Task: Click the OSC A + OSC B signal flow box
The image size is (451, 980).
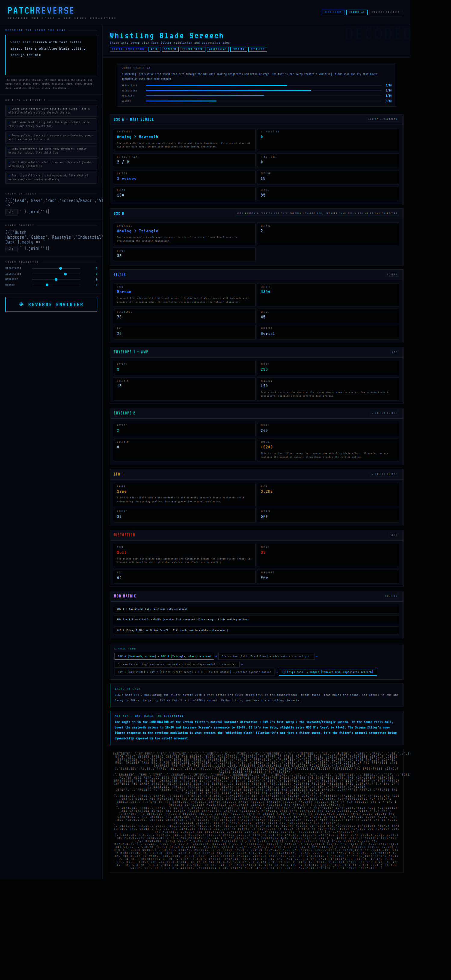Action: 164,656
